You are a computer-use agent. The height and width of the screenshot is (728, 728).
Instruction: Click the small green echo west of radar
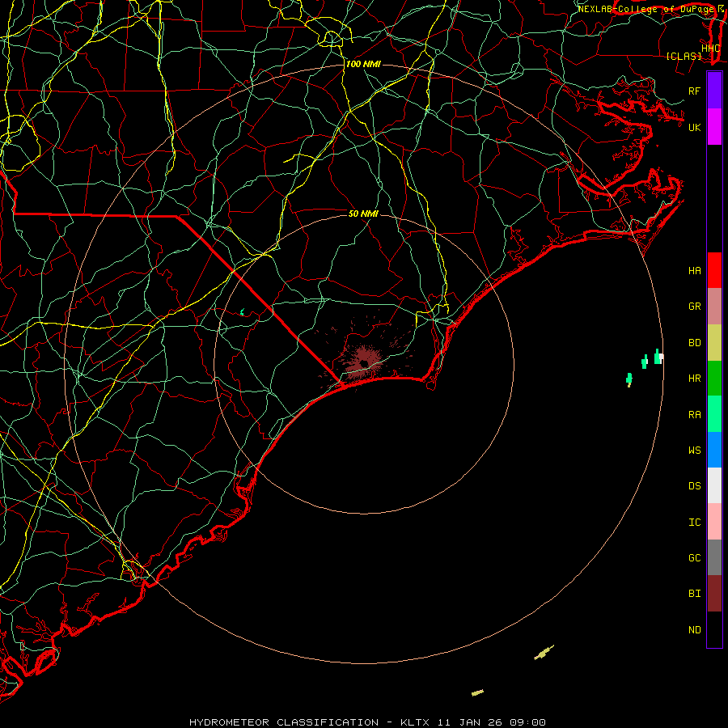[242, 312]
